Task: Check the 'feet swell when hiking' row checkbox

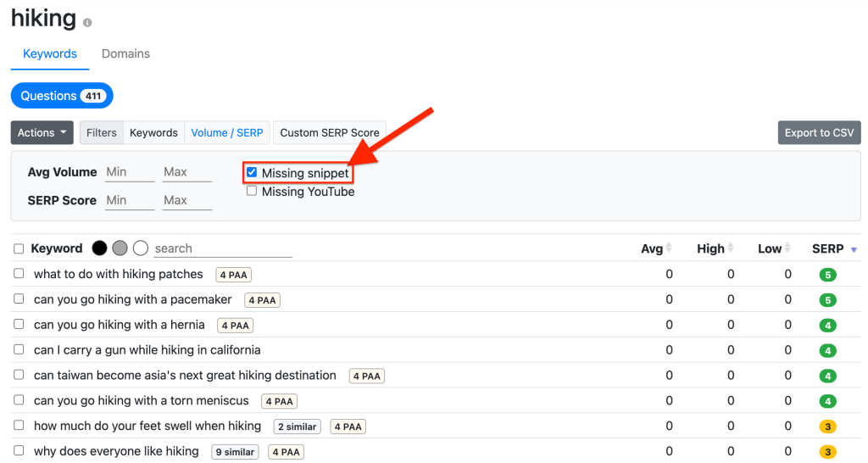Action: [x=19, y=426]
